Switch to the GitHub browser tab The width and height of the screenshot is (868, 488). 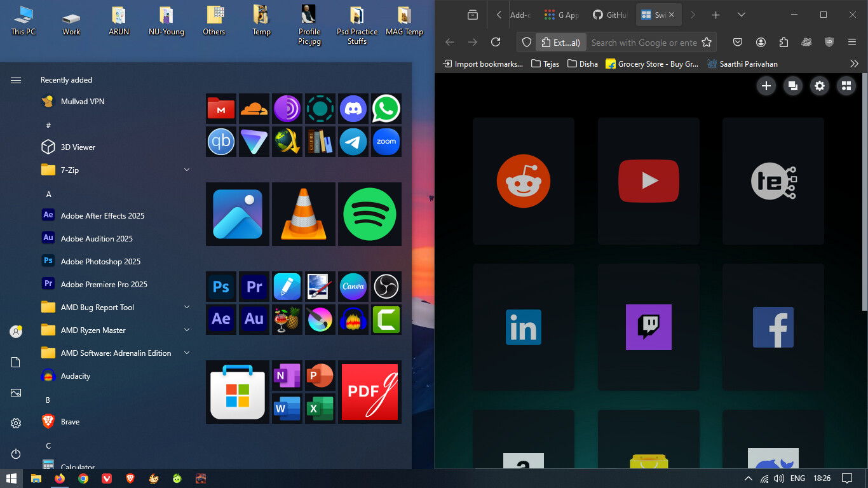(x=609, y=15)
